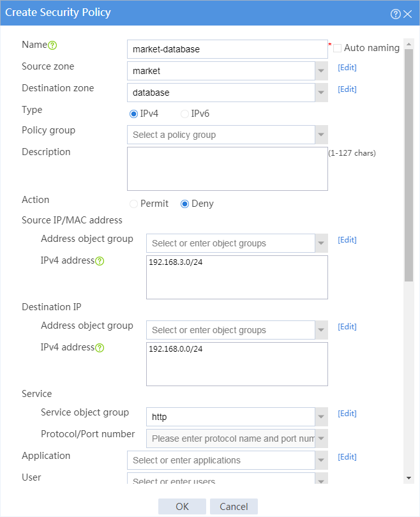Expand the Source zone dropdown
Viewport: 420px width, 517px height.
pyautogui.click(x=322, y=71)
